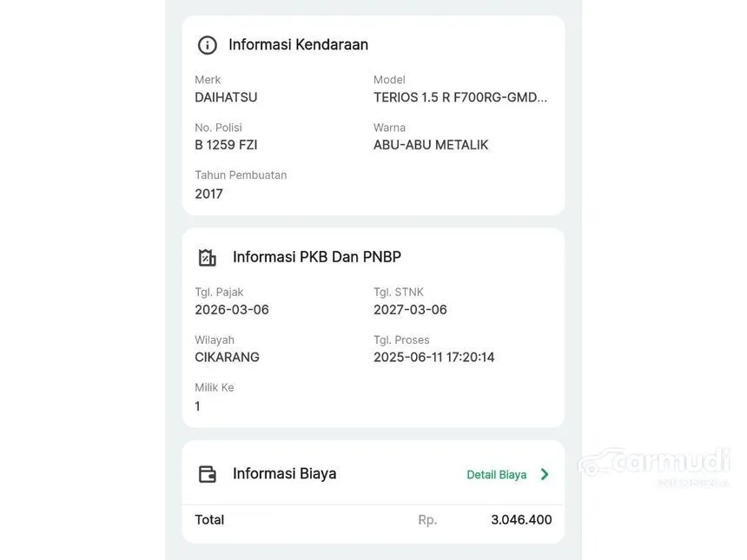The width and height of the screenshot is (747, 560).
Task: Click the process timestamp 2025-06-11 17:20:14
Action: point(434,358)
